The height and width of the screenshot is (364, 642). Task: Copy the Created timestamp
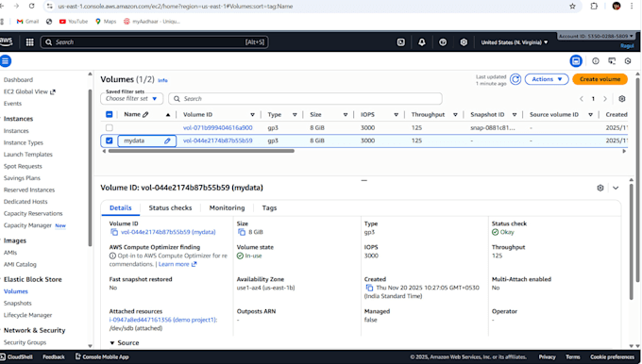click(x=369, y=288)
